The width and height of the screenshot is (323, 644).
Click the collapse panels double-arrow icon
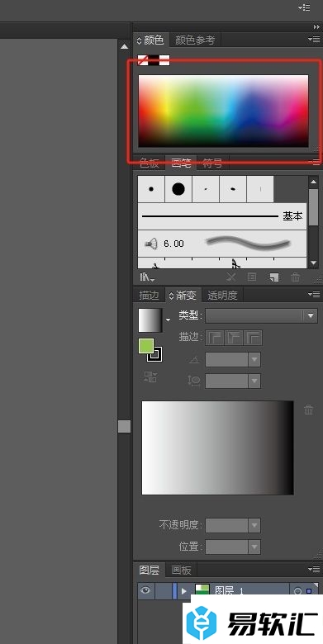click(x=316, y=26)
